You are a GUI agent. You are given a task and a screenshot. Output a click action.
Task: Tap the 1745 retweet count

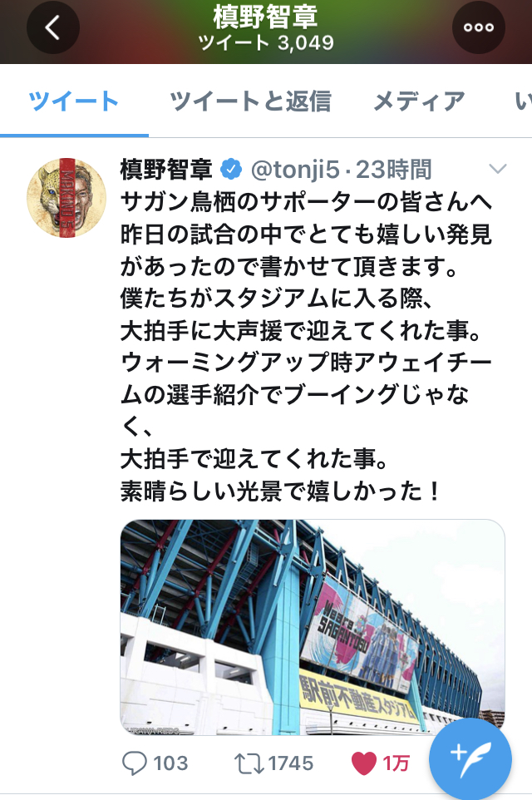click(291, 763)
